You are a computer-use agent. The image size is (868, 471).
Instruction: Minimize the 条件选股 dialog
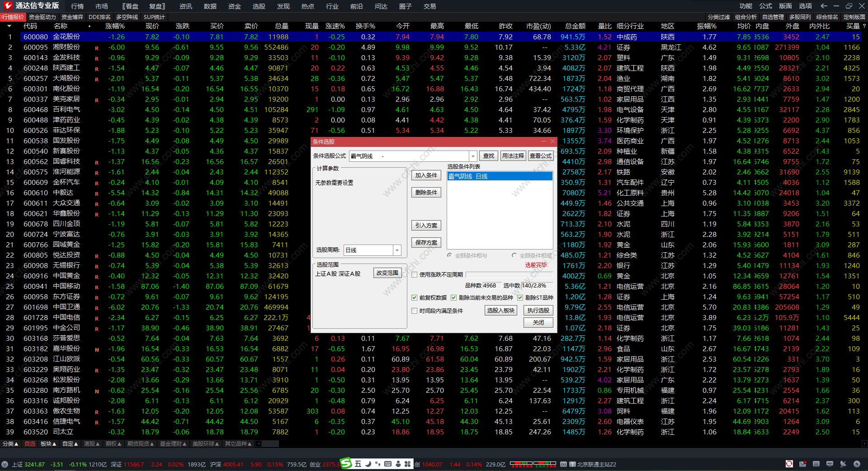tap(544, 141)
